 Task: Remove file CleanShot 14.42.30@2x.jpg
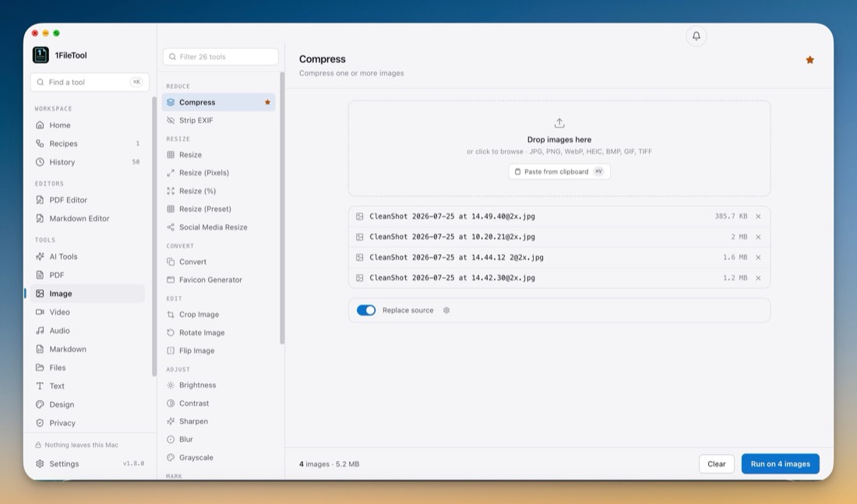758,278
